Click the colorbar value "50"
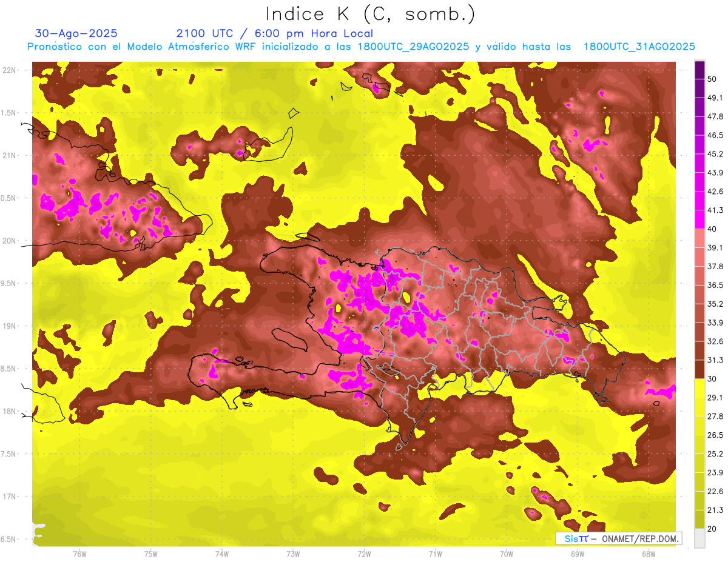This screenshot has width=728, height=562. point(713,79)
